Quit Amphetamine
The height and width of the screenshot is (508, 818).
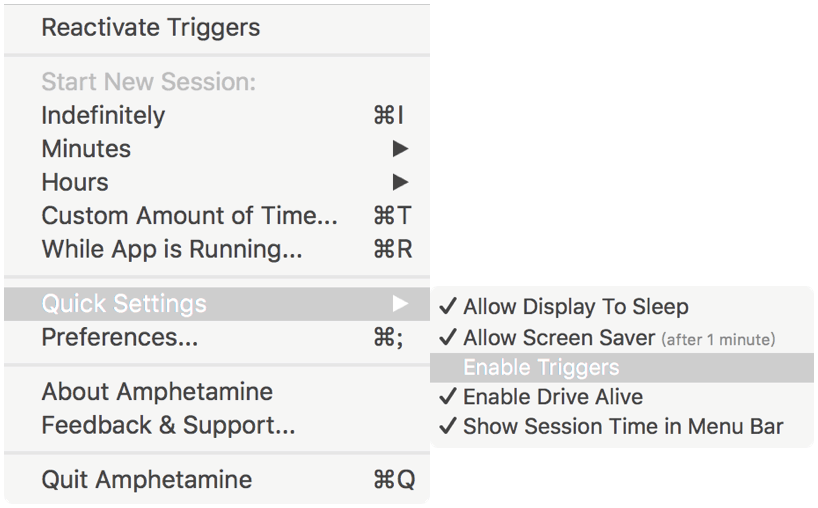(146, 480)
